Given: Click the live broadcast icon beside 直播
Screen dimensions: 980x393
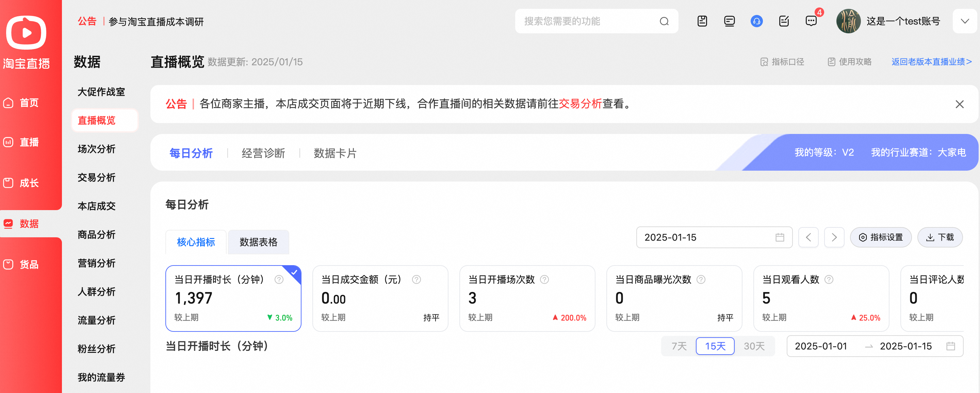Looking at the screenshot, I should tap(9, 142).
